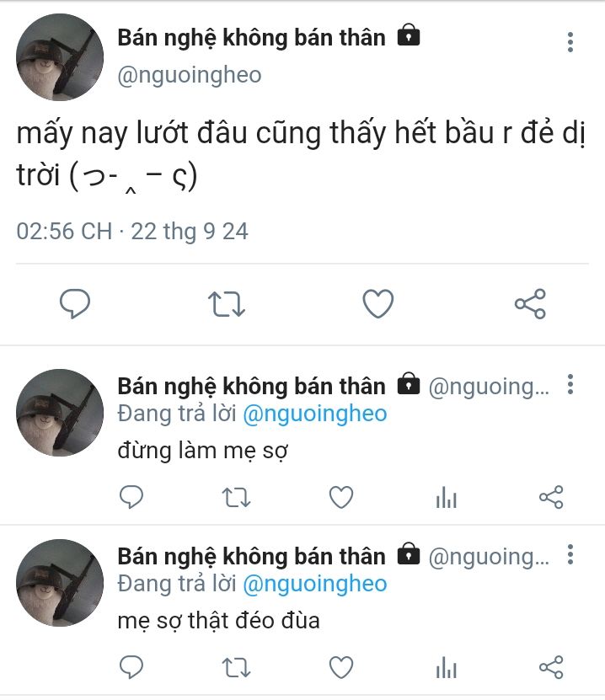
Task: Open more options on "đừng làm mẹ sợ" reply
Action: point(570,386)
